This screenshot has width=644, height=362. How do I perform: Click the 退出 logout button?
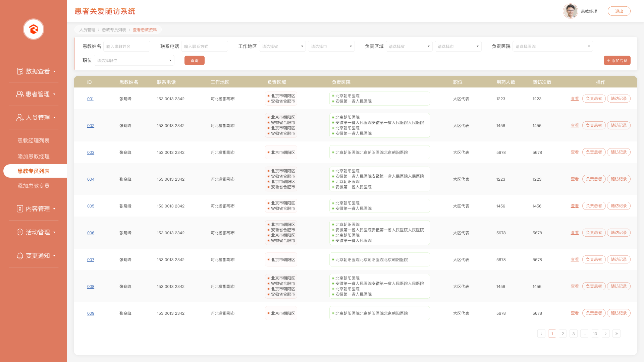619,11
